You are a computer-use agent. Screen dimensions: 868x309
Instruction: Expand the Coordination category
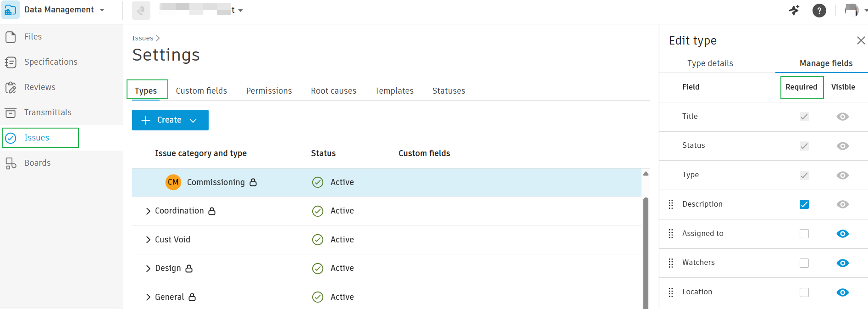tap(148, 211)
